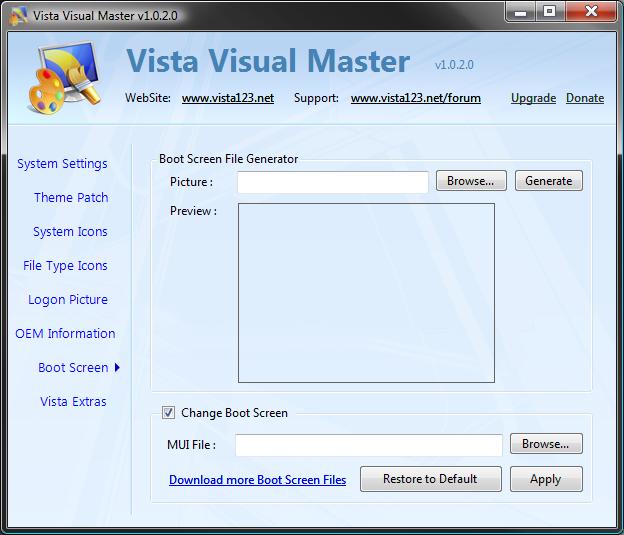Apply the boot screen change
The height and width of the screenshot is (535, 624).
click(546, 479)
